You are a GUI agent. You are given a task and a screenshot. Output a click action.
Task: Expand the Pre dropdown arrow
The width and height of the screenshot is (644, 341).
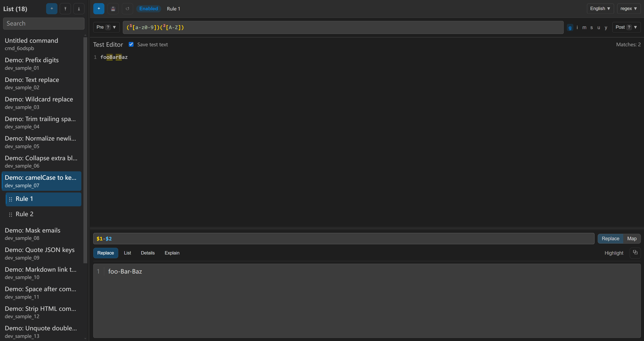114,27
